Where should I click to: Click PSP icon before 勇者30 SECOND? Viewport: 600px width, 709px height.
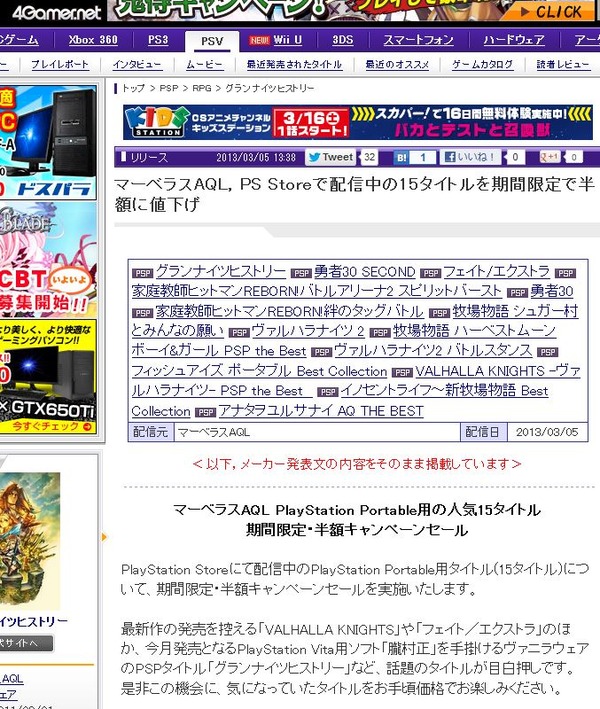(301, 273)
